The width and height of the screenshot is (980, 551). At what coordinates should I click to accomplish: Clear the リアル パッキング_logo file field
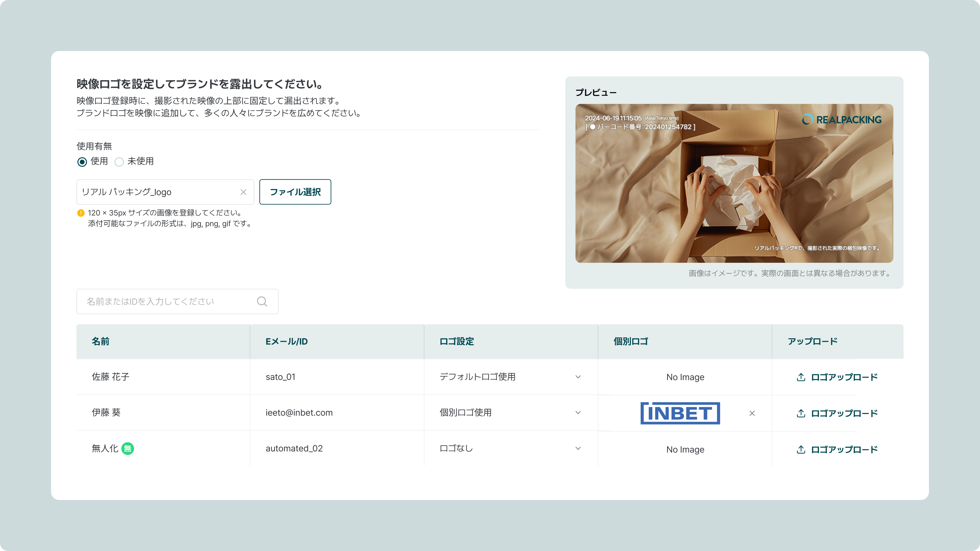click(243, 192)
